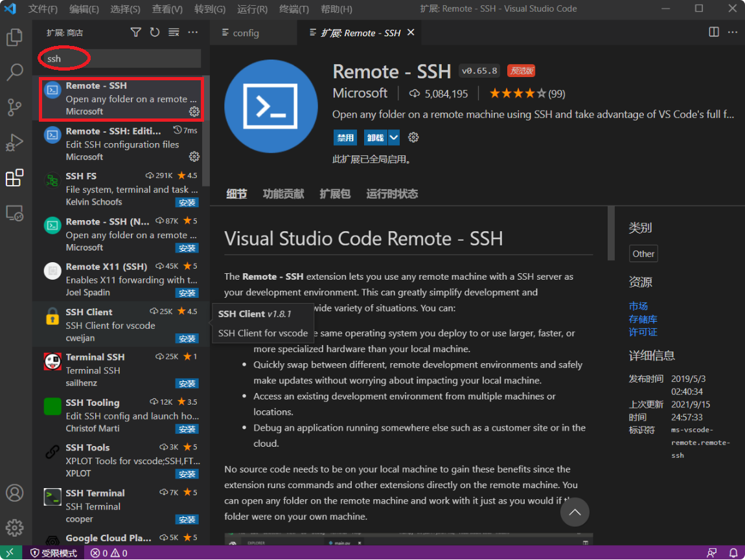Switch to the 扩展包 tab

pos(335,194)
